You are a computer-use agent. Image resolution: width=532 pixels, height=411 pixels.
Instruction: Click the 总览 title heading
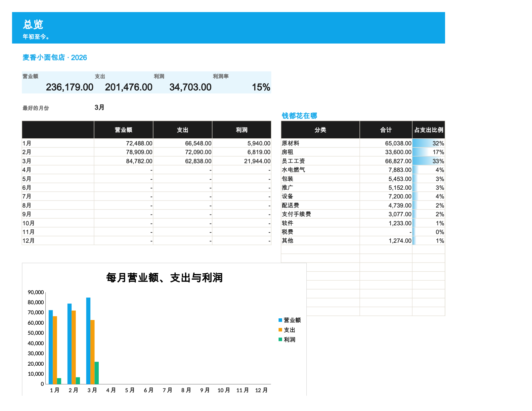tap(33, 25)
